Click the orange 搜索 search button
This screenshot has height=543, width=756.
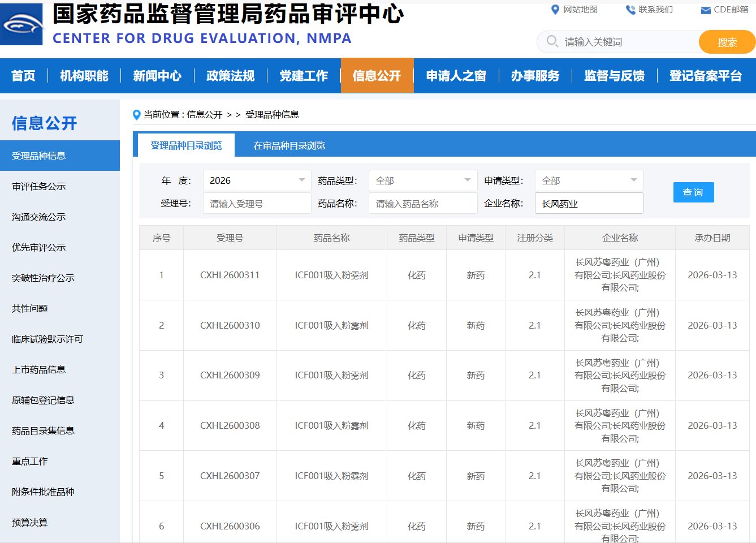(727, 41)
